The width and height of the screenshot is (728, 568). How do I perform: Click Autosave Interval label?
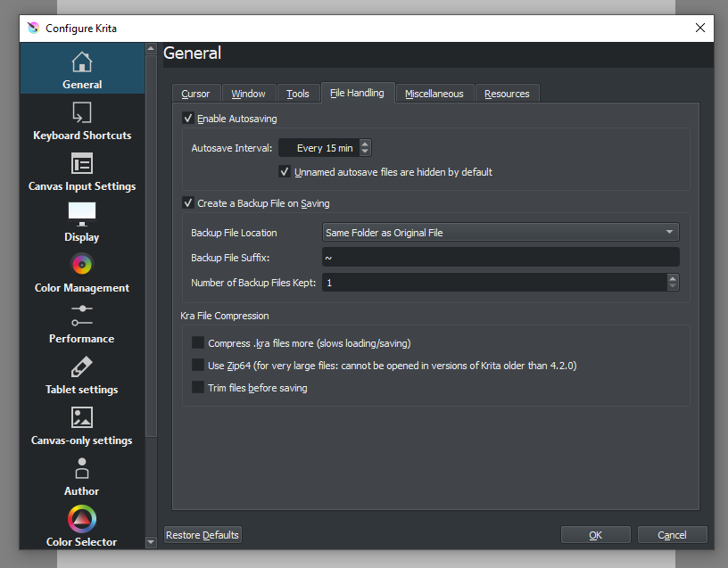click(232, 148)
